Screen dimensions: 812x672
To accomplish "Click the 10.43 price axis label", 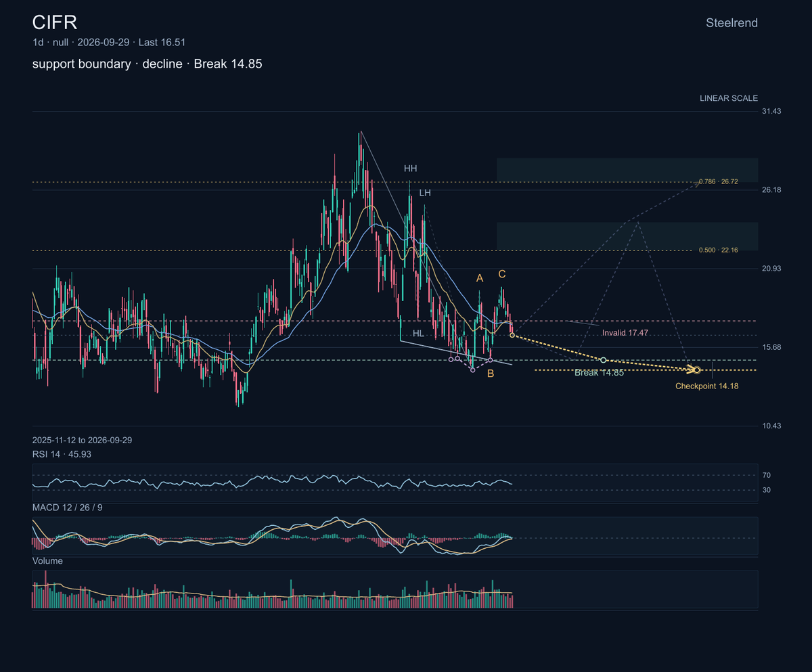I will [x=772, y=426].
